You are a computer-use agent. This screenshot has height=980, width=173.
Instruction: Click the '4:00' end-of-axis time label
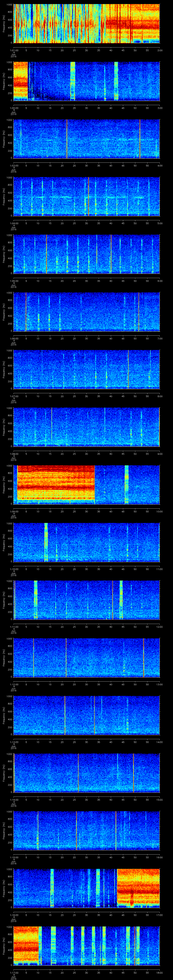point(160,166)
